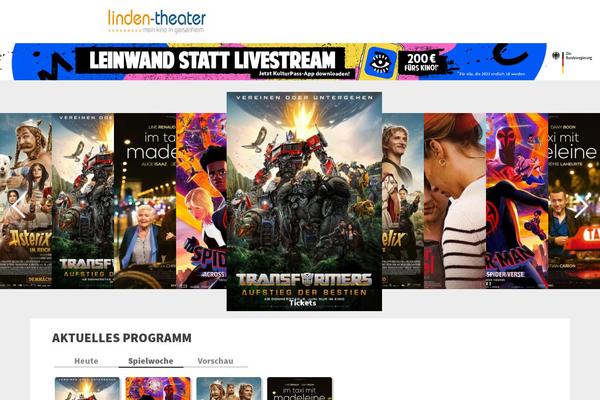The image size is (600, 400).
Task: Click the Bundesregierung logo
Action: [572, 62]
